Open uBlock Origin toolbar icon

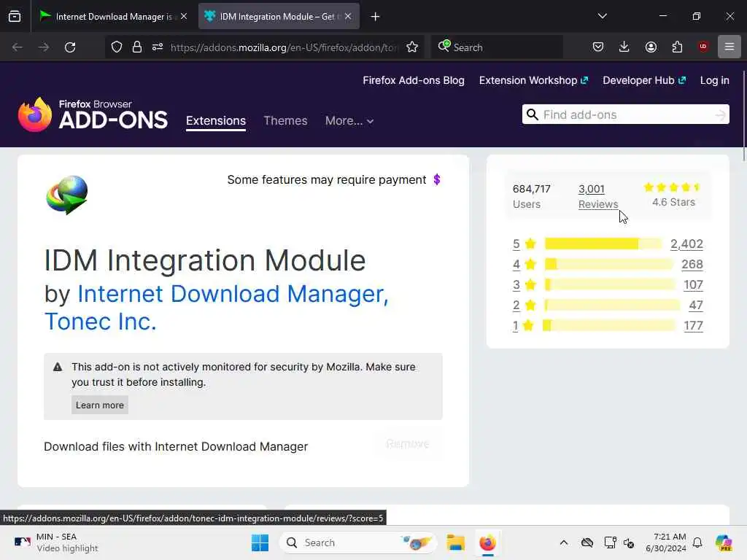point(703,47)
